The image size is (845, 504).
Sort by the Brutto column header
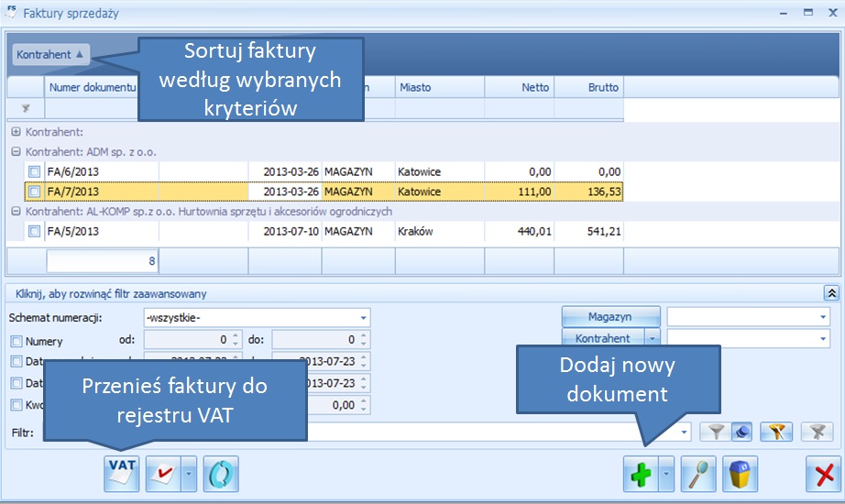click(x=589, y=87)
